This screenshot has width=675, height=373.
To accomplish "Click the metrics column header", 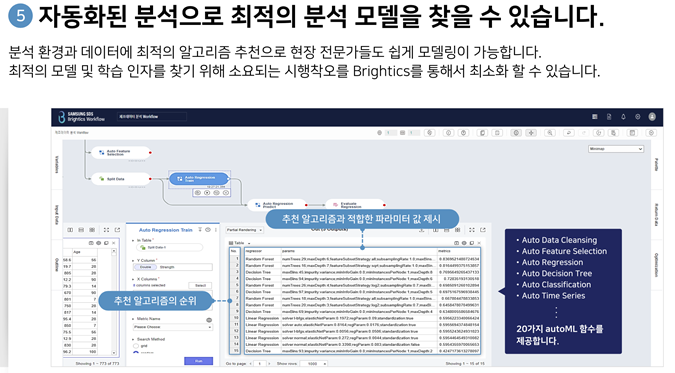I will 458,251.
